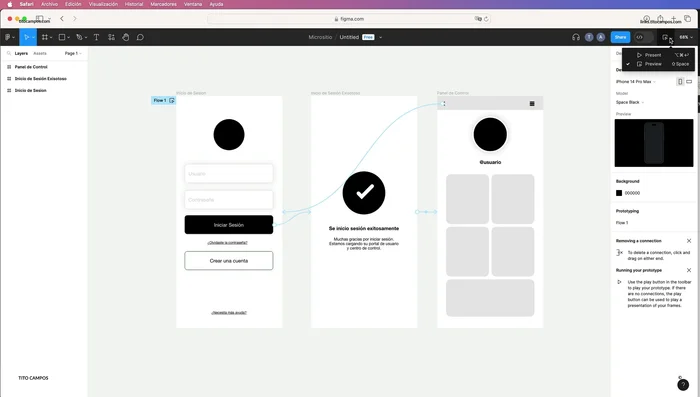Image resolution: width=700 pixels, height=397 pixels.
Task: Click the device preview thumbnail
Action: pos(654,143)
